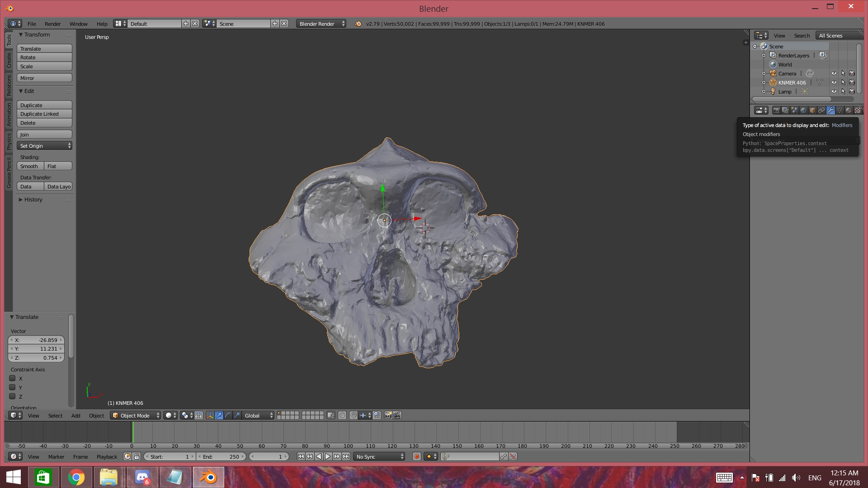Toggle selectability of KNMER 406

tap(843, 82)
